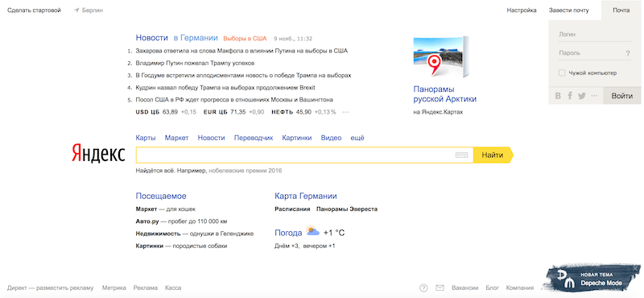Open the feedback envelope icon in footer
644x298 pixels.
pos(440,288)
